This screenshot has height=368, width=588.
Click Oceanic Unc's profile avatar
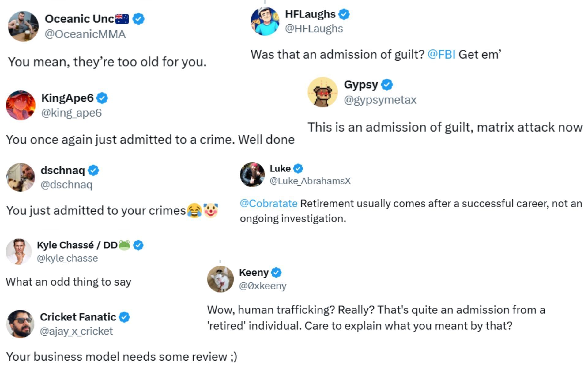pos(23,26)
